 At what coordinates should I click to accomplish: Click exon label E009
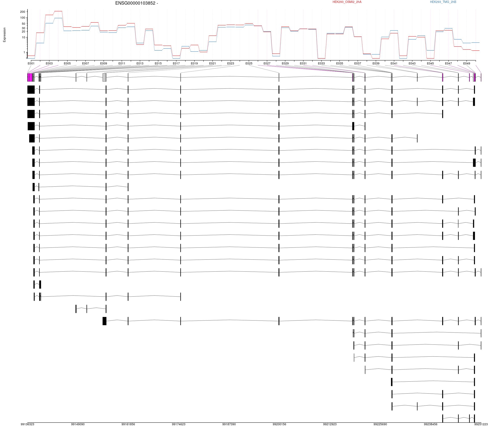pos(104,64)
